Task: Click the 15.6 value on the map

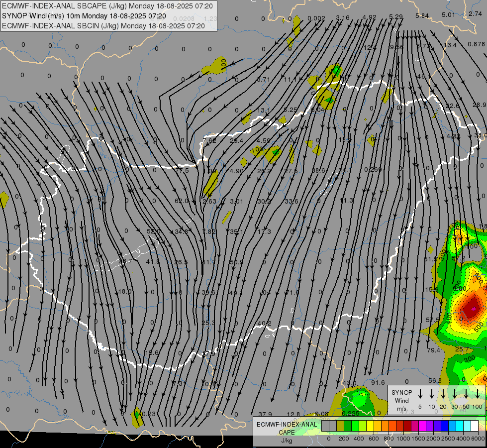Action: 152,352
